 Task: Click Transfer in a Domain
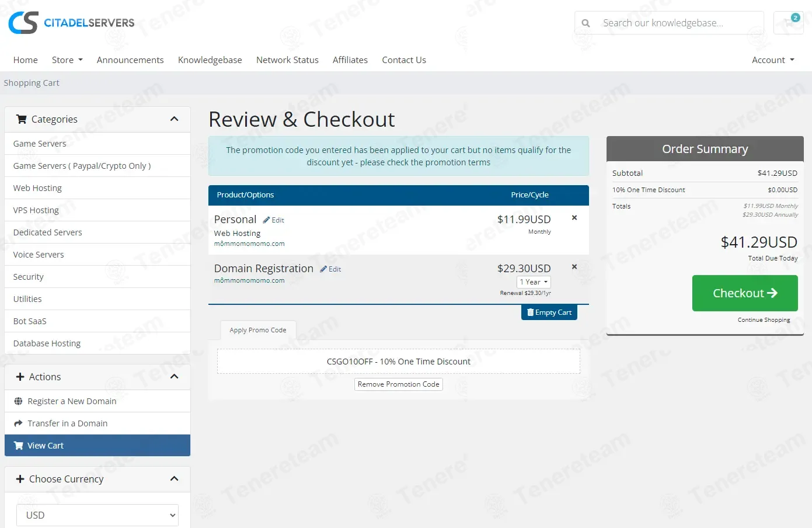click(97, 423)
